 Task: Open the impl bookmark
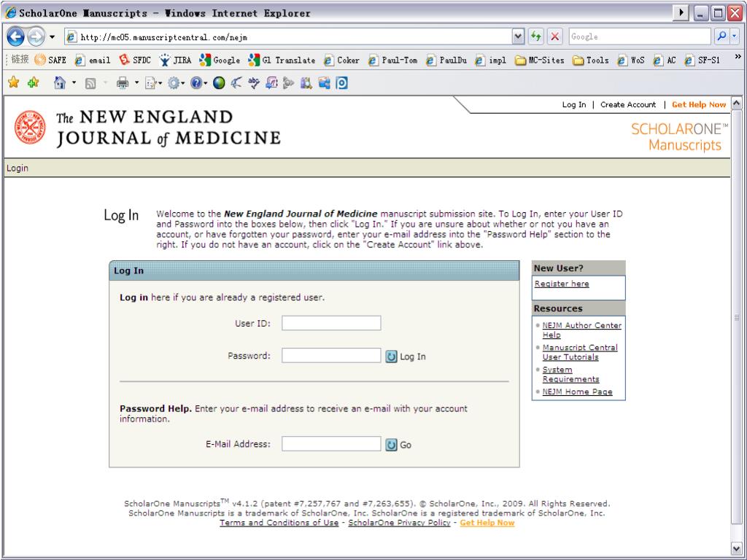(x=491, y=60)
